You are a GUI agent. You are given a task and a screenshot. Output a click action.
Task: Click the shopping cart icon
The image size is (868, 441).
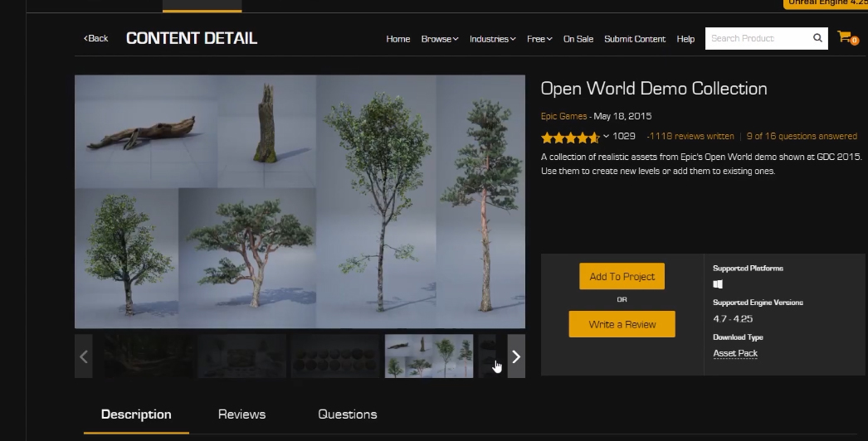(846, 37)
